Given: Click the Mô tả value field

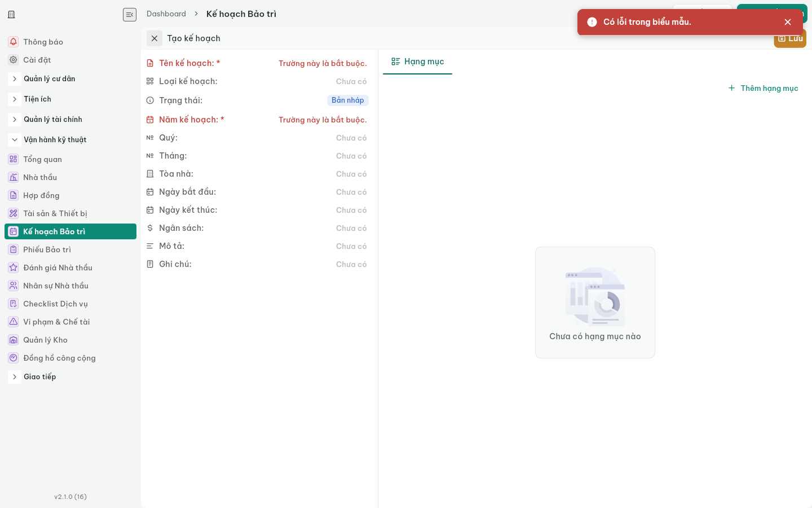Looking at the screenshot, I should coord(351,246).
